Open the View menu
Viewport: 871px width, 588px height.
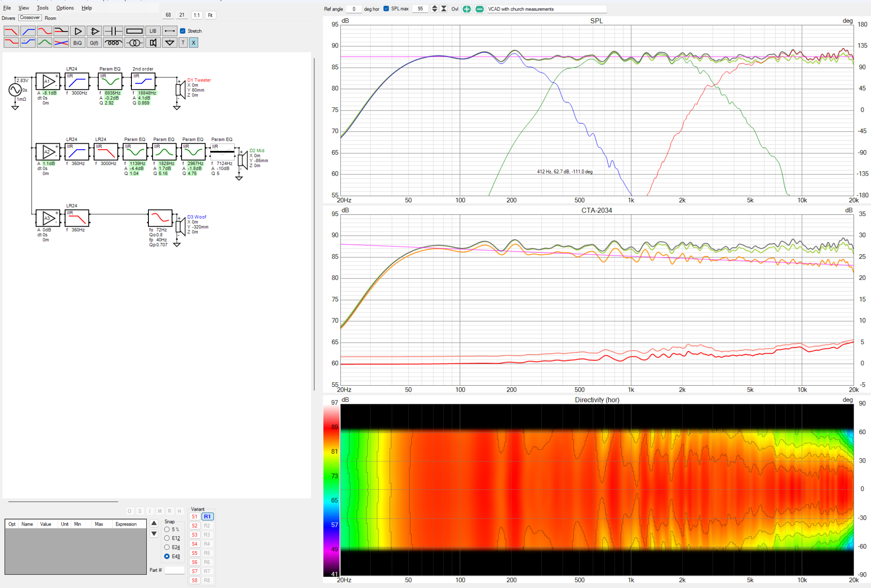(x=24, y=8)
